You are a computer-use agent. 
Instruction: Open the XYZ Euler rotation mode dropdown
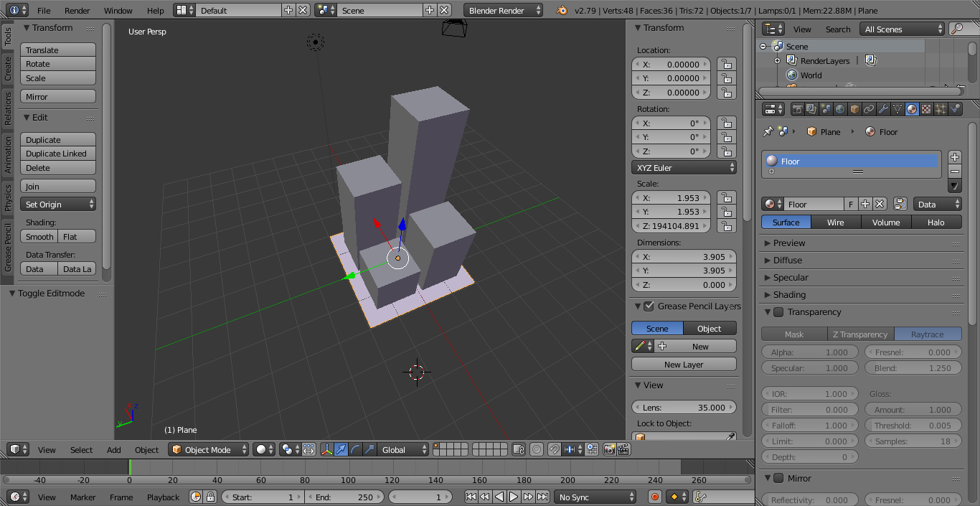[x=684, y=168]
